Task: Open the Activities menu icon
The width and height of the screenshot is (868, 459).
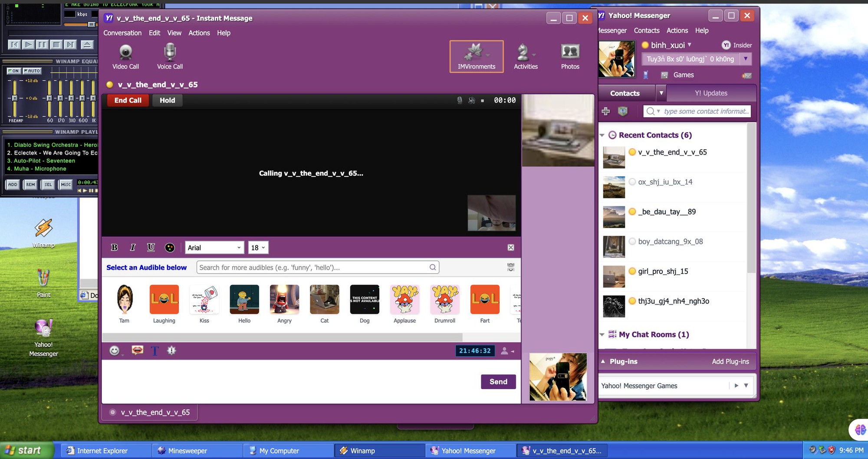Action: click(525, 56)
